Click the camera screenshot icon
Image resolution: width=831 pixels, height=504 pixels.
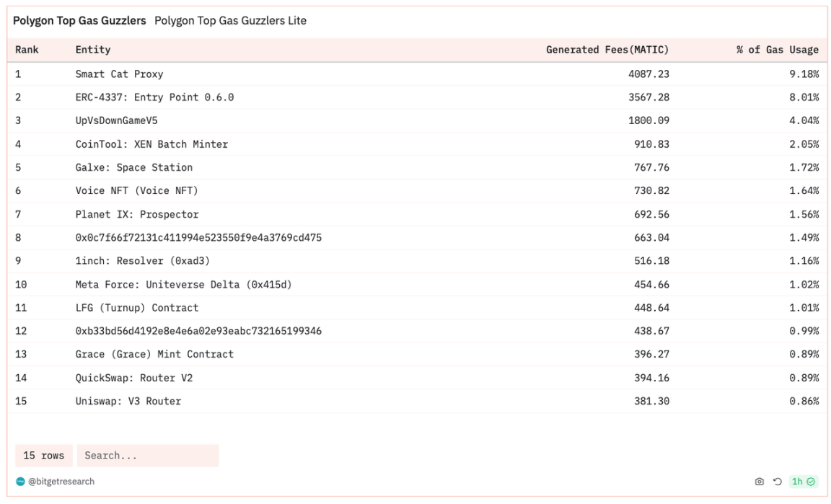[x=759, y=482]
